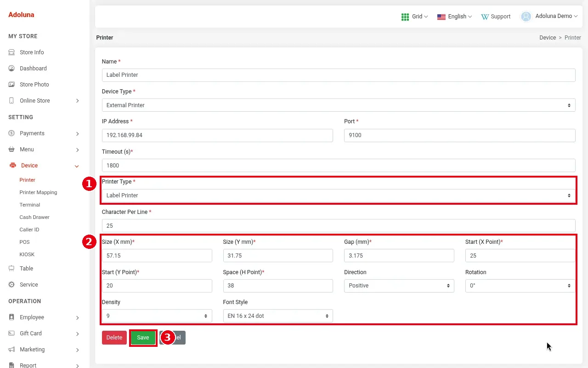Click the green Save button
Image resolution: width=588 pixels, height=368 pixels.
143,338
